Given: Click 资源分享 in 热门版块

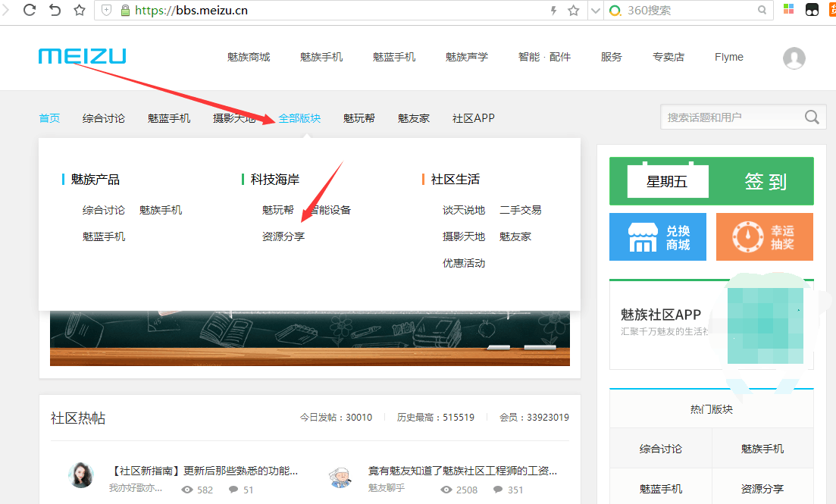Looking at the screenshot, I should [x=762, y=489].
